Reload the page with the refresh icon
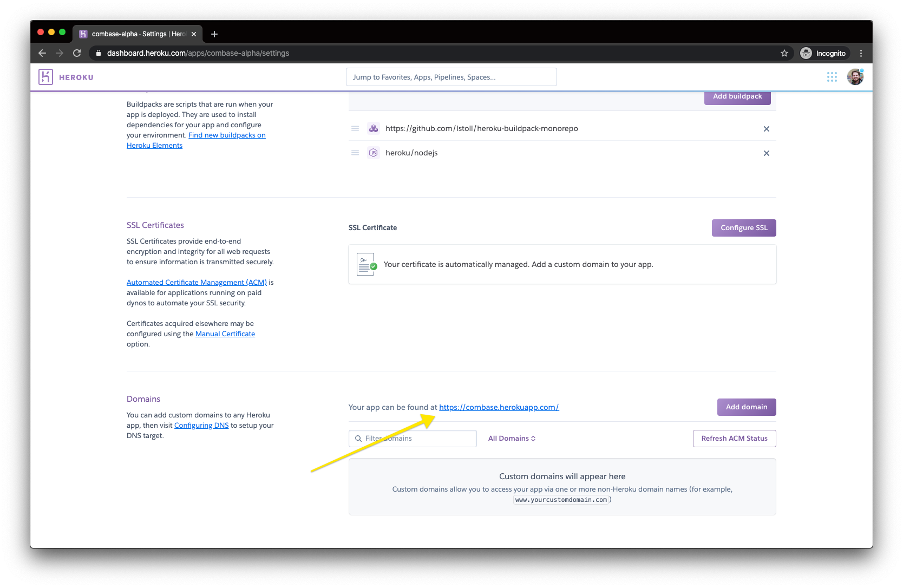Screen dimensions: 903x588 pos(77,53)
